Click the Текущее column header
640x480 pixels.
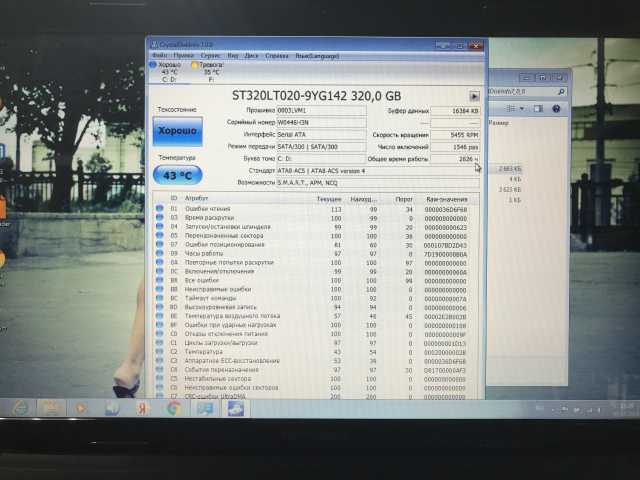pos(329,199)
